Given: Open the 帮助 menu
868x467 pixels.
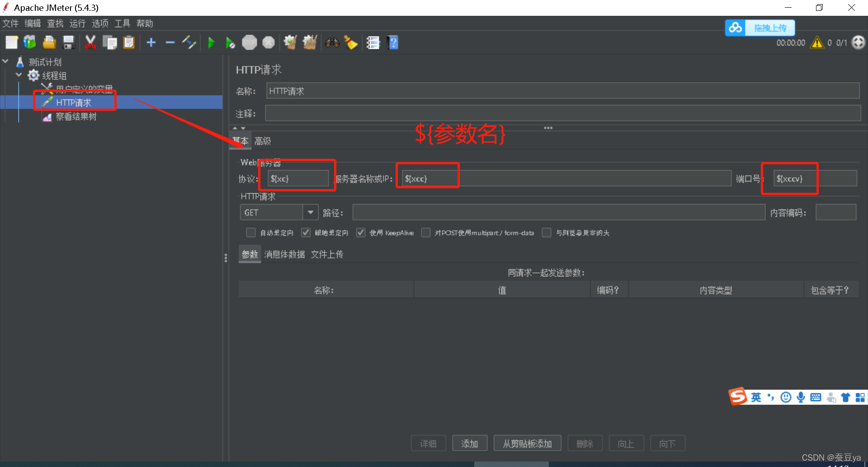Looking at the screenshot, I should click(145, 24).
